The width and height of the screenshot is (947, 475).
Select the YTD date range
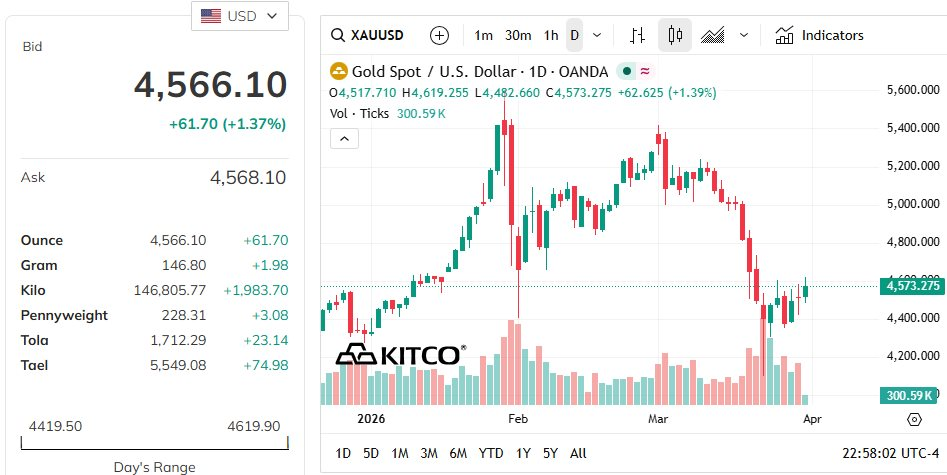(491, 453)
